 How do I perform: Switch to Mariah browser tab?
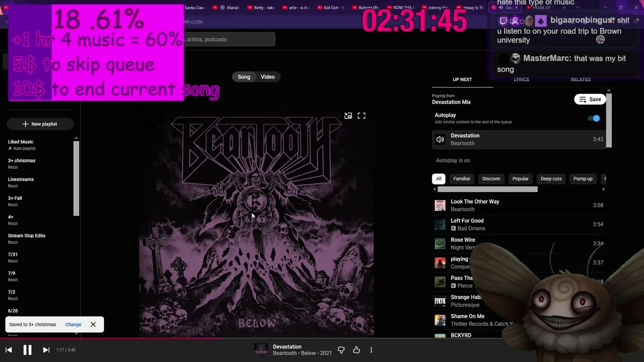click(x=229, y=8)
